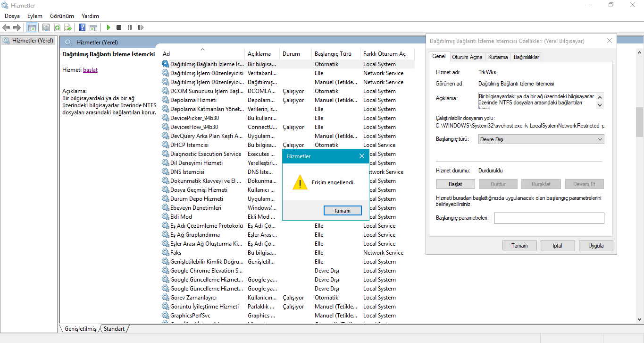Click the green Start Service toolbar icon

tap(109, 28)
